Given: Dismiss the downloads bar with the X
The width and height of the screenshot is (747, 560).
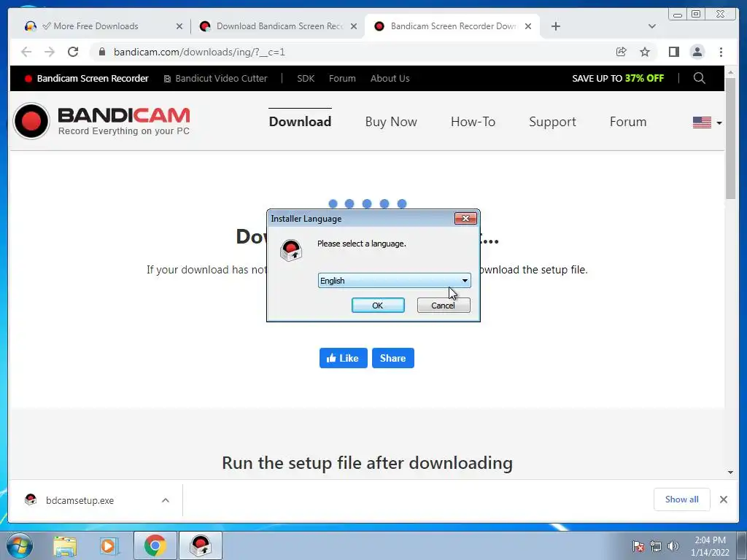Looking at the screenshot, I should [723, 499].
